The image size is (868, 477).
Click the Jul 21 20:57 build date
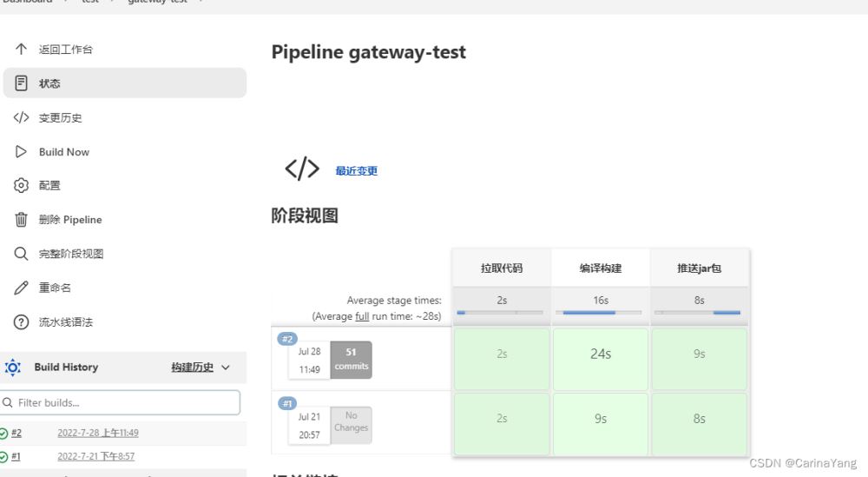[309, 426]
